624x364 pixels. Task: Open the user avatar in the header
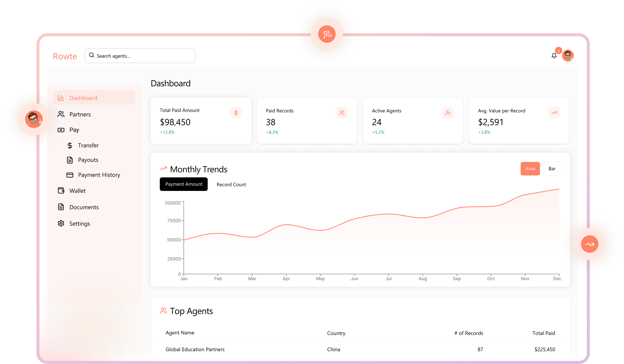568,55
